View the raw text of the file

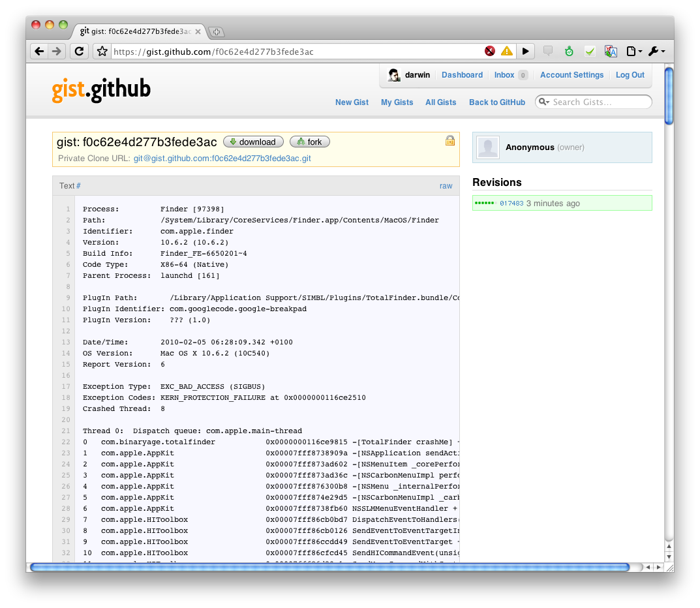(x=446, y=186)
